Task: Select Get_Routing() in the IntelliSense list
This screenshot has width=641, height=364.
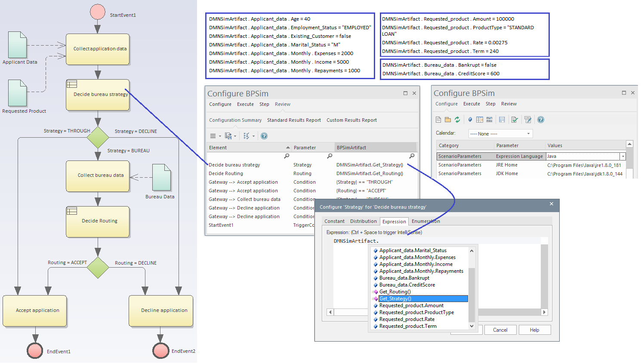Action: point(395,292)
